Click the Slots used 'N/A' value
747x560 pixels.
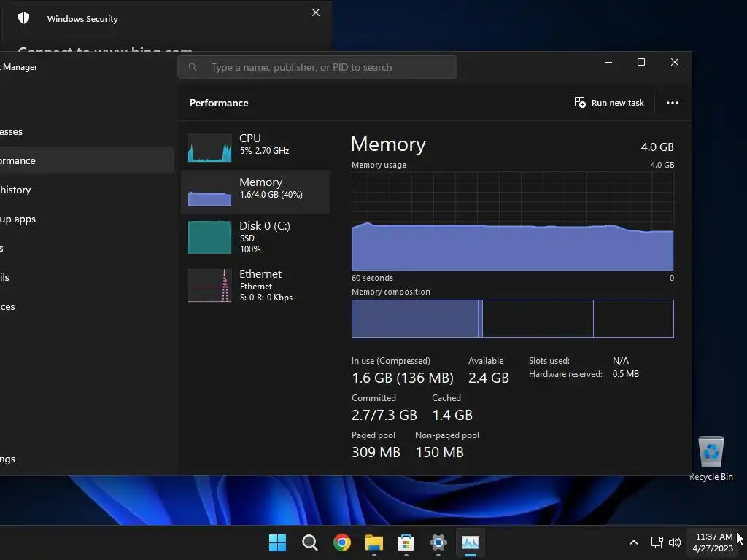[x=620, y=361]
